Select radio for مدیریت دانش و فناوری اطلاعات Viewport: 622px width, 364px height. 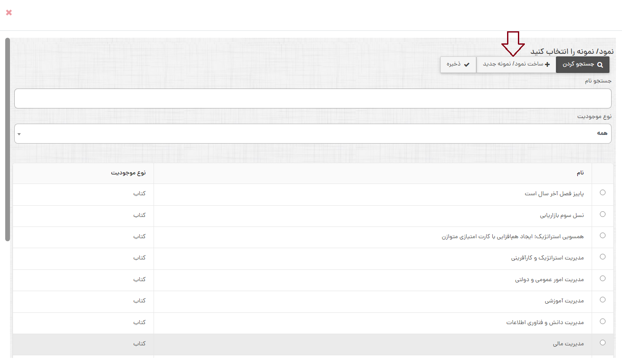tap(602, 321)
